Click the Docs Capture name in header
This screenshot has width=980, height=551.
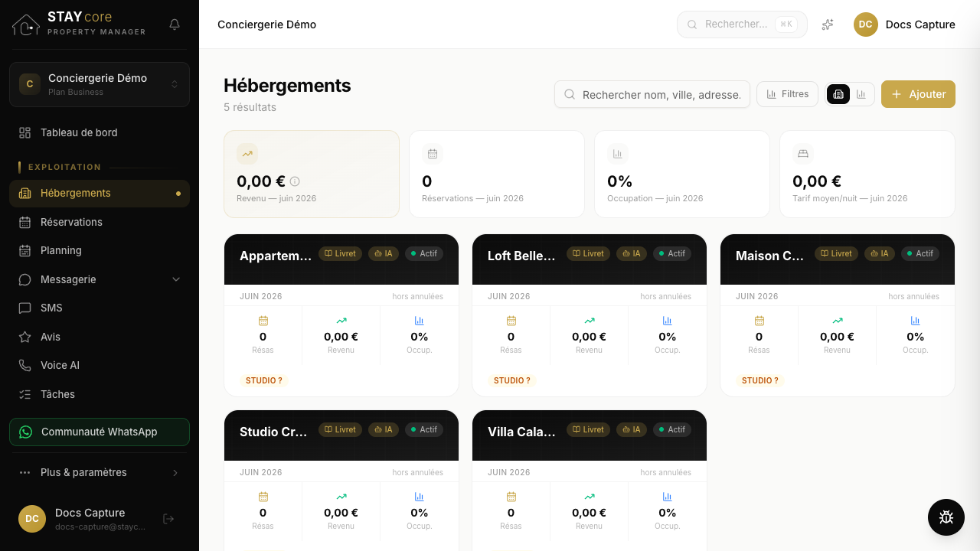tap(920, 24)
